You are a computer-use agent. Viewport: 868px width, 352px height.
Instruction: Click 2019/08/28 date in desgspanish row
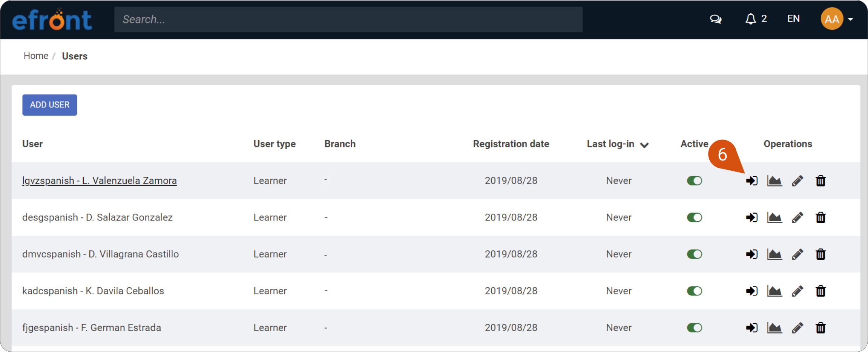pyautogui.click(x=511, y=217)
